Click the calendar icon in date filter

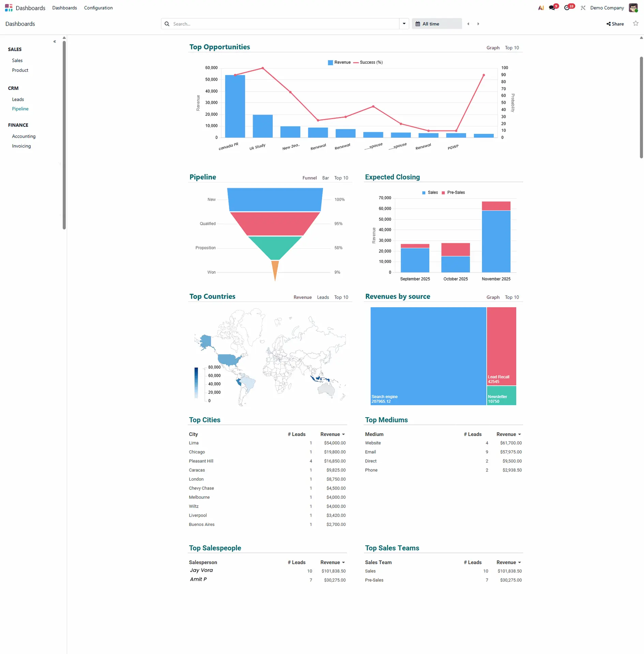[x=418, y=24]
